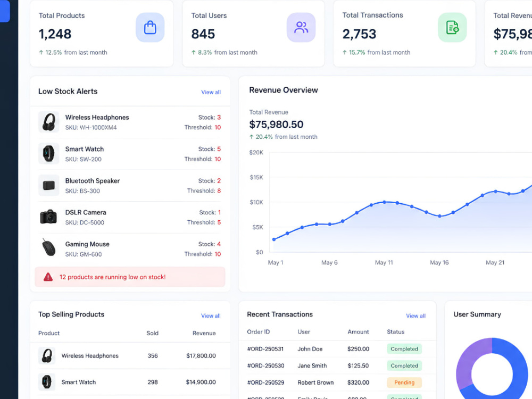
Task: Click SKU: WH-1000XM4 text
Action: click(91, 128)
